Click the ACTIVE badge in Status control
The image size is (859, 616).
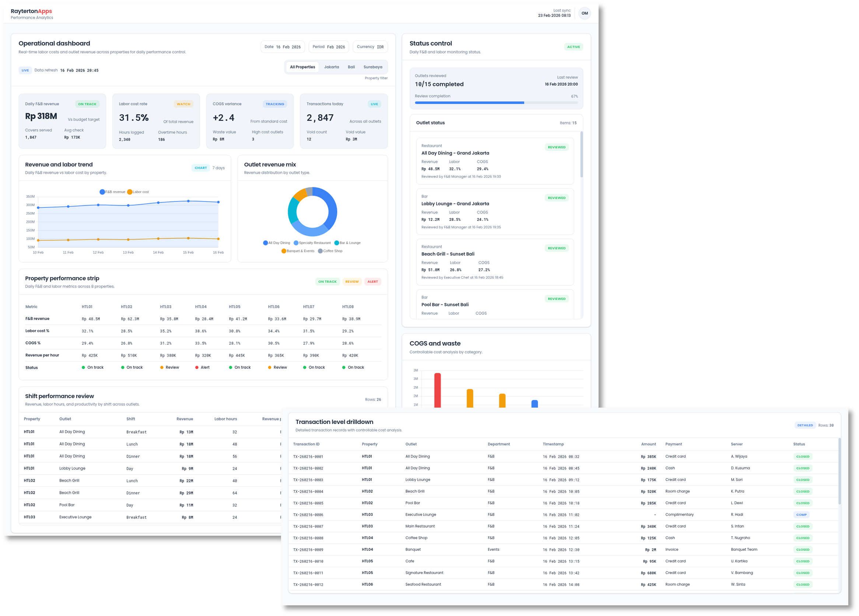click(x=574, y=46)
